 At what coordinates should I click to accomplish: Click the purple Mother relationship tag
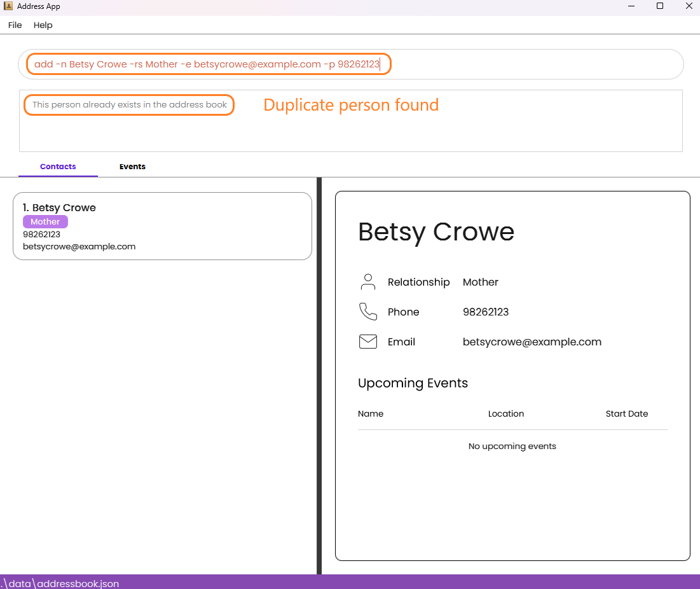click(45, 221)
